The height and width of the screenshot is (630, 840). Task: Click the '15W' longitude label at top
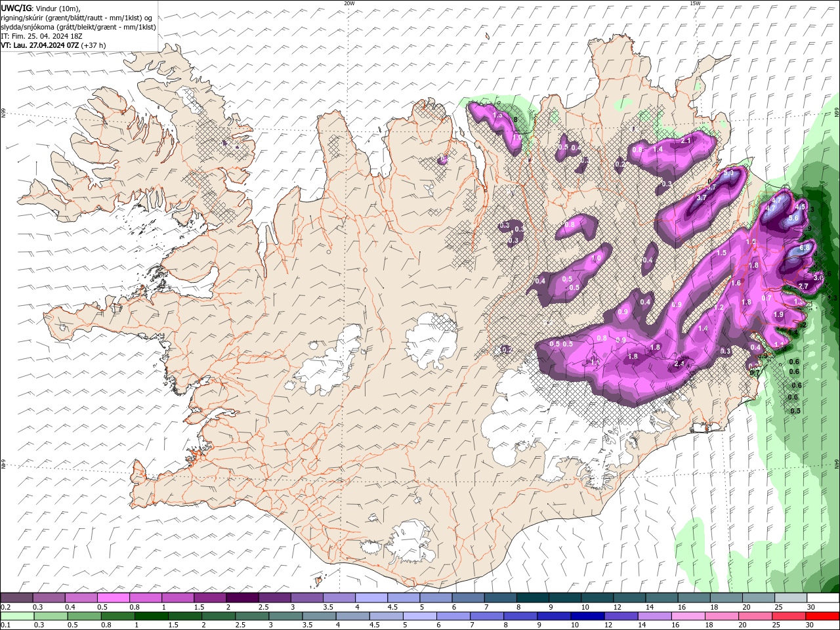click(x=695, y=3)
